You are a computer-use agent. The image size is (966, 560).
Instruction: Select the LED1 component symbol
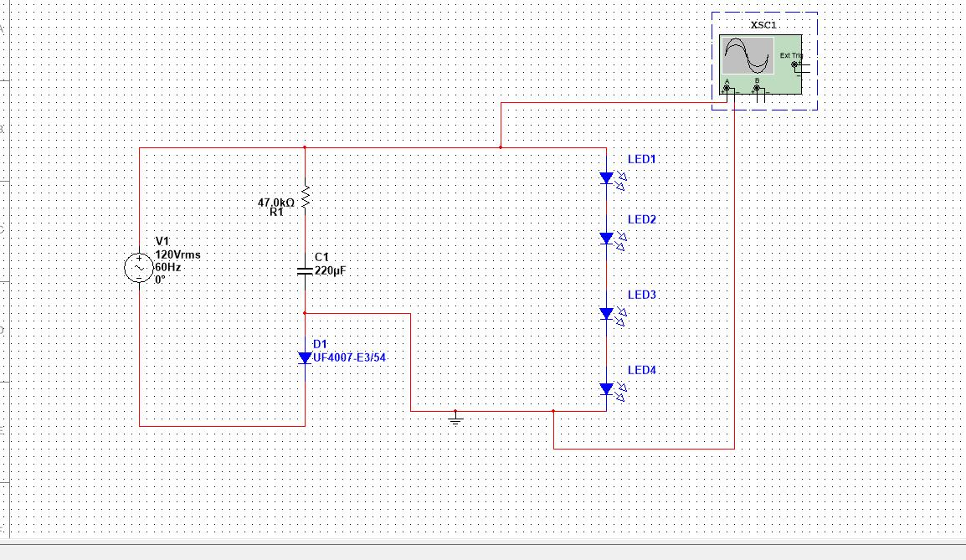tap(607, 177)
